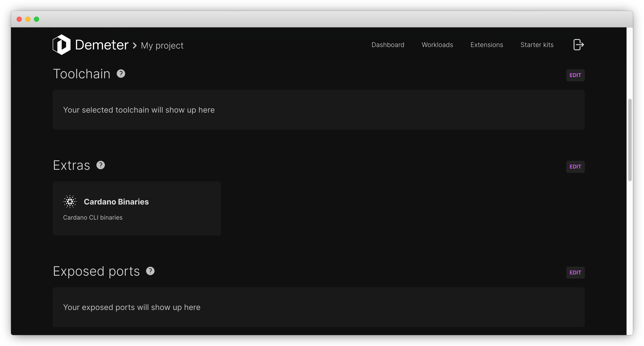Minimize the window with yellow button
Viewport: 644px width, 346px height.
(x=28, y=19)
